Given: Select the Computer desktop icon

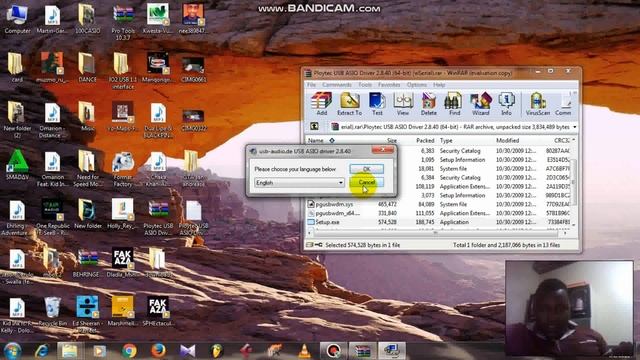Looking at the screenshot, I should [17, 19].
